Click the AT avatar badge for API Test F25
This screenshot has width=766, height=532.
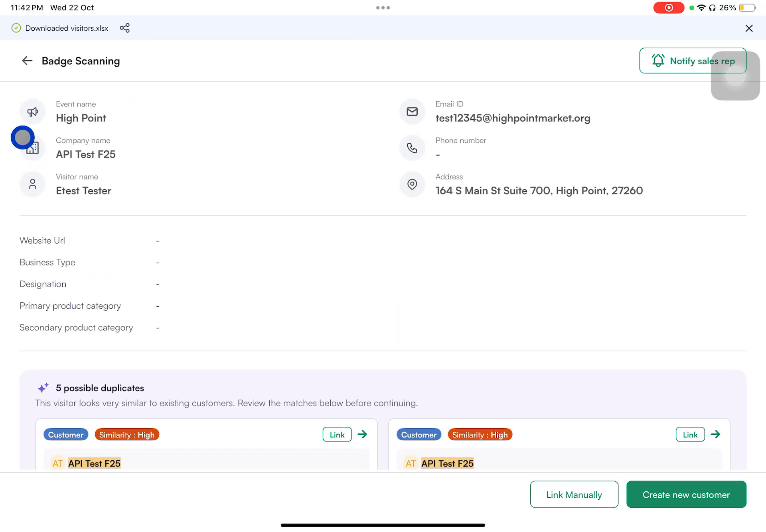(x=57, y=463)
